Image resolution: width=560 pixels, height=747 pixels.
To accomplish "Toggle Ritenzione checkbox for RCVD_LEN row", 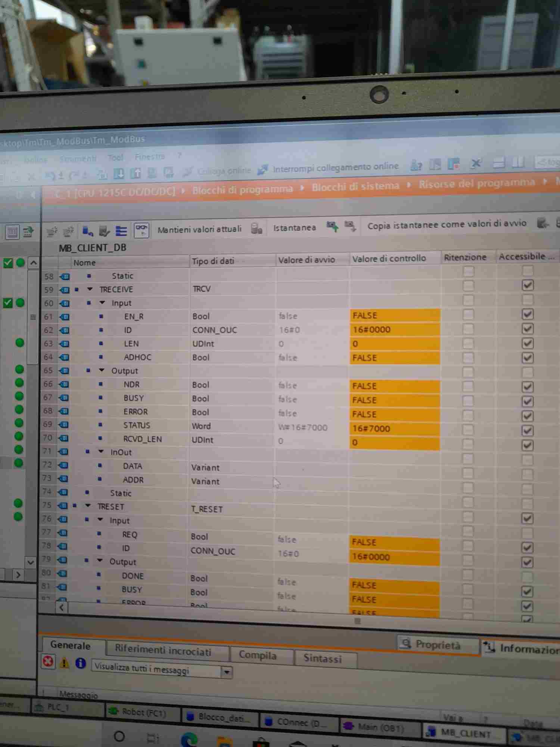I will click(x=468, y=444).
